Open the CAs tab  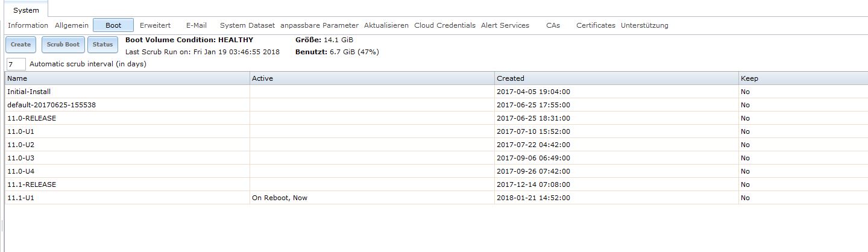(x=553, y=25)
